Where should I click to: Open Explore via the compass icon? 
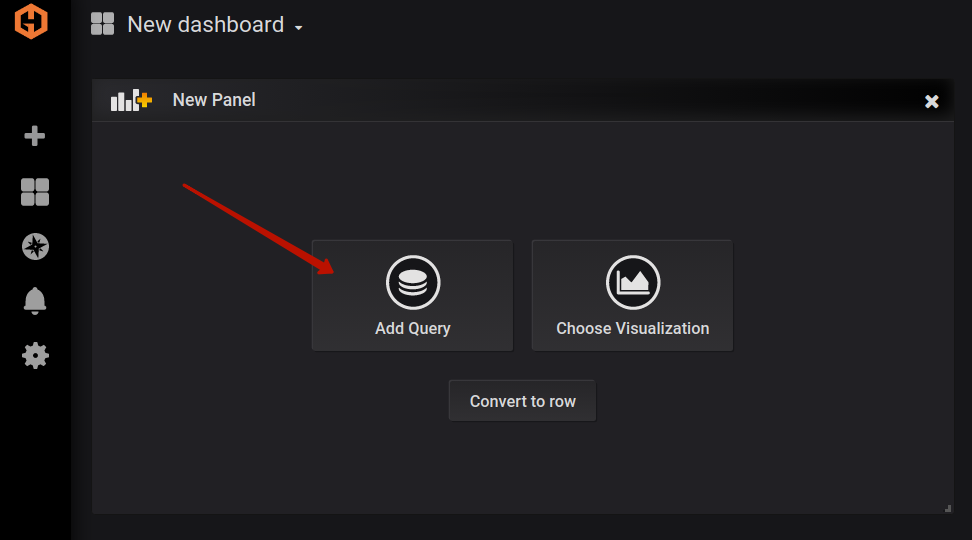(35, 246)
